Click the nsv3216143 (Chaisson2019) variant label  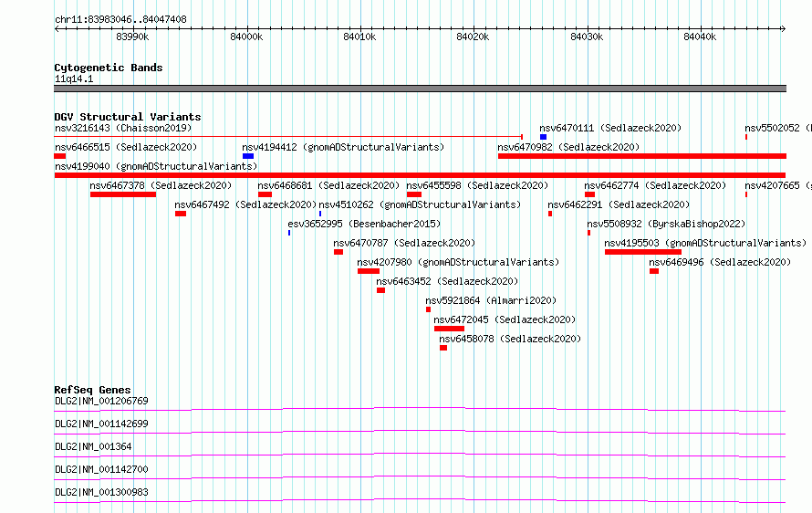tap(123, 128)
